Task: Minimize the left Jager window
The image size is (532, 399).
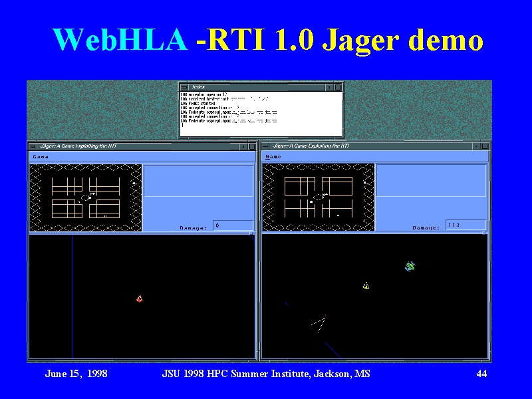Action: coord(243,146)
